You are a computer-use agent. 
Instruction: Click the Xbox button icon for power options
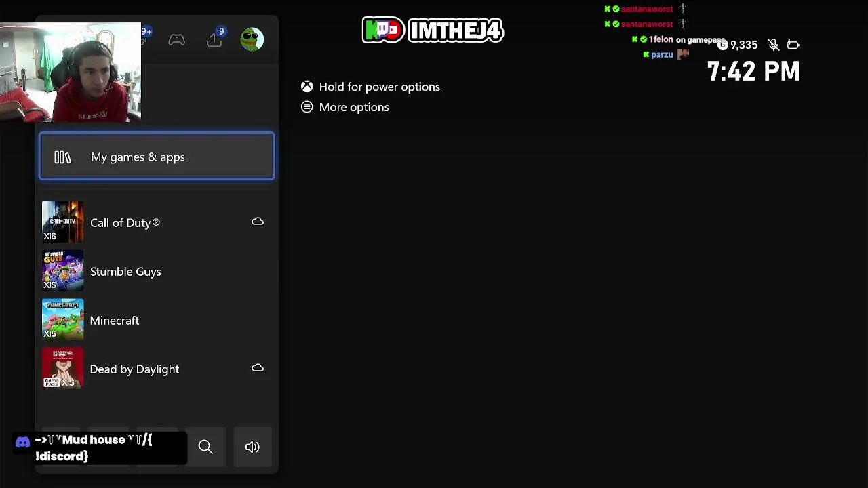coord(307,87)
